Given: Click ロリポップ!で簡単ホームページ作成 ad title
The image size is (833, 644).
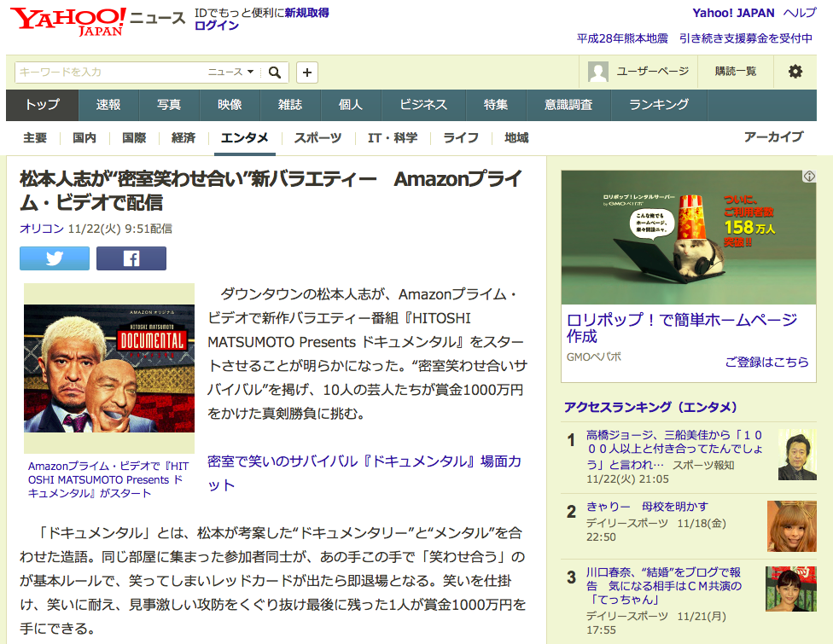Looking at the screenshot, I should pyautogui.click(x=682, y=328).
